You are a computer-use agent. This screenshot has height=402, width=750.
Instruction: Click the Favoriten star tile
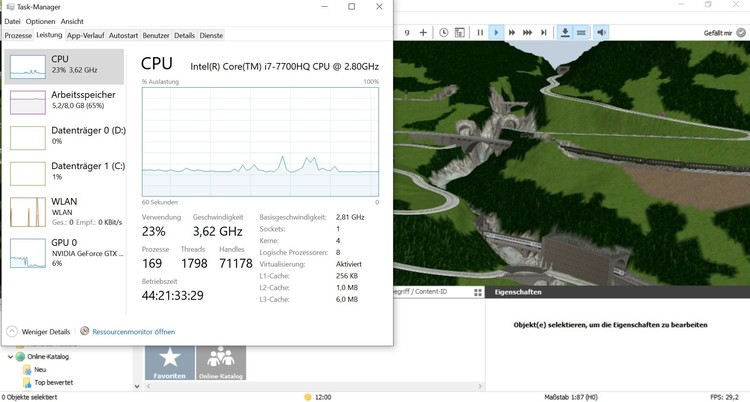coord(170,362)
